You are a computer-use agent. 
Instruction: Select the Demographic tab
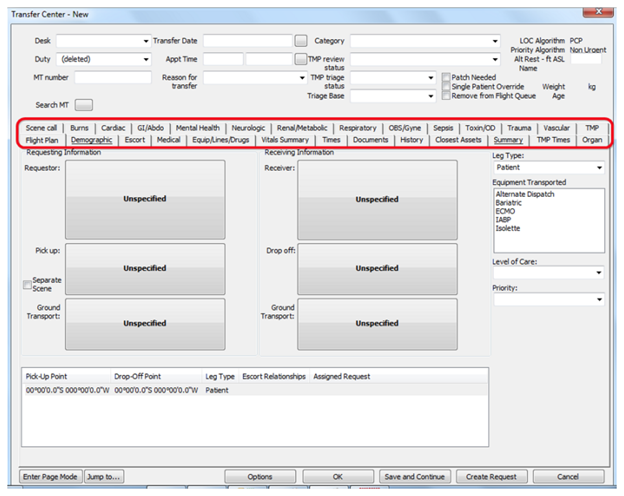tap(92, 140)
